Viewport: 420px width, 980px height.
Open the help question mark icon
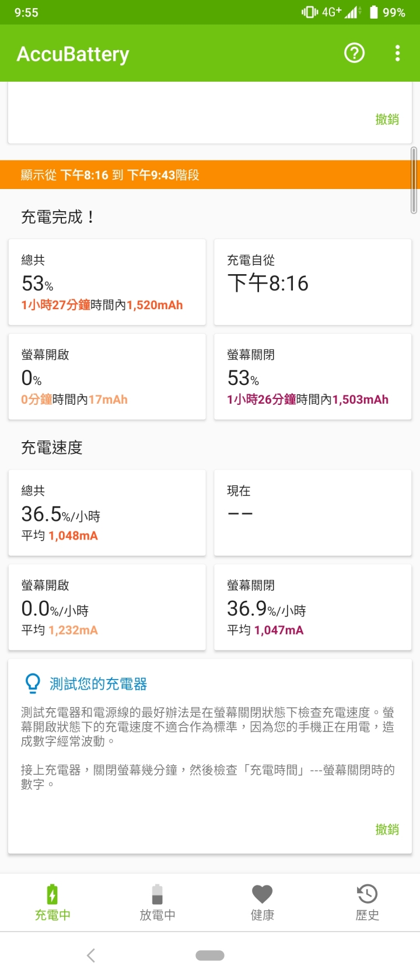pyautogui.click(x=354, y=53)
